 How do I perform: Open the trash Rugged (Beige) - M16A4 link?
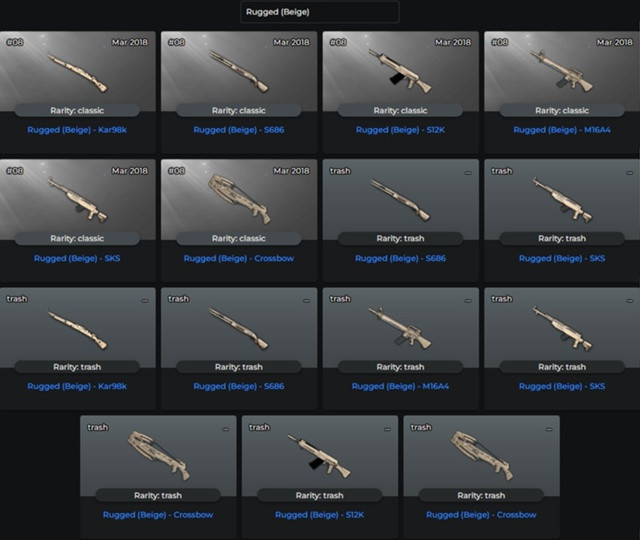(x=400, y=386)
